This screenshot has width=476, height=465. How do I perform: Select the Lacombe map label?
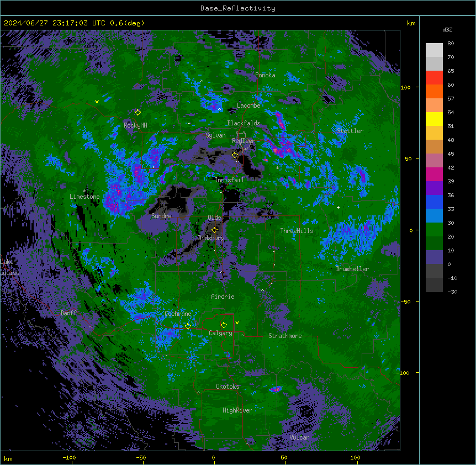point(248,105)
